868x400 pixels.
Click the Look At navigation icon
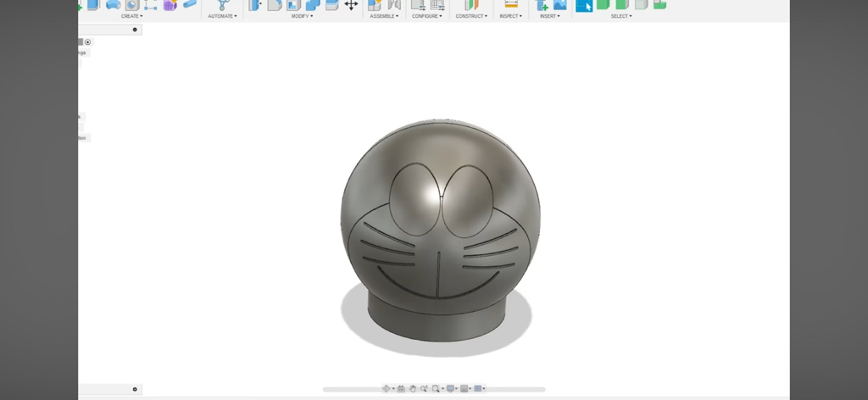pos(401,389)
